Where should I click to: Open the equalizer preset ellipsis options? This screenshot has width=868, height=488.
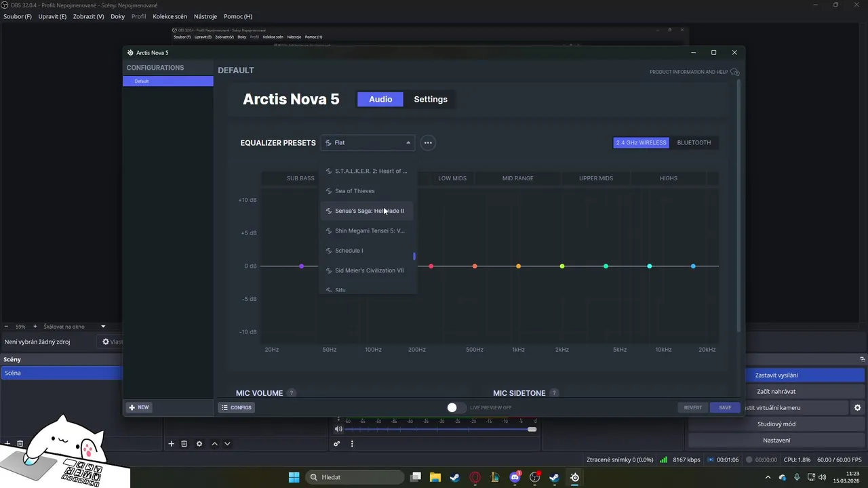[428, 143]
